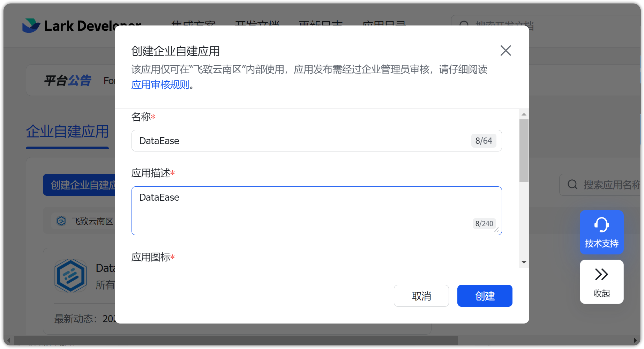644x349 pixels.
Task: Click the horizontal scrollbar right arrow
Action: click(x=636, y=340)
